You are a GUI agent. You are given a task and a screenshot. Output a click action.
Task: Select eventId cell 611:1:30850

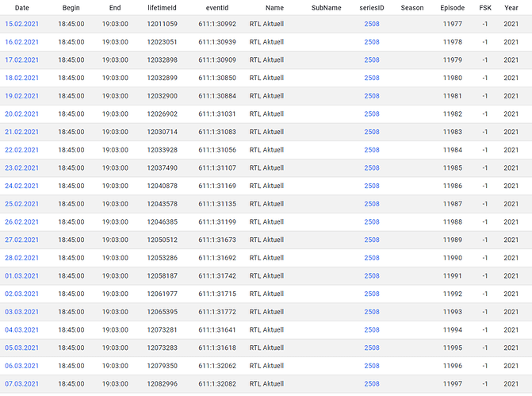(217, 78)
